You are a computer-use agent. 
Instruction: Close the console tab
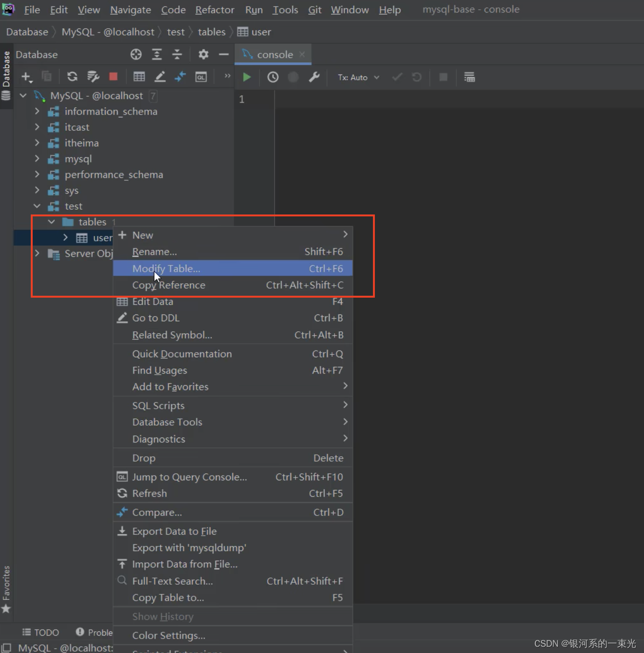tap(302, 54)
